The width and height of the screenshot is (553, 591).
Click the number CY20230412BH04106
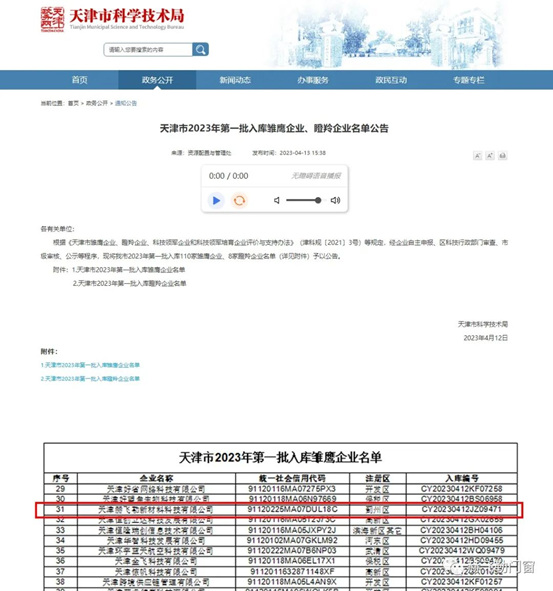[461, 530]
